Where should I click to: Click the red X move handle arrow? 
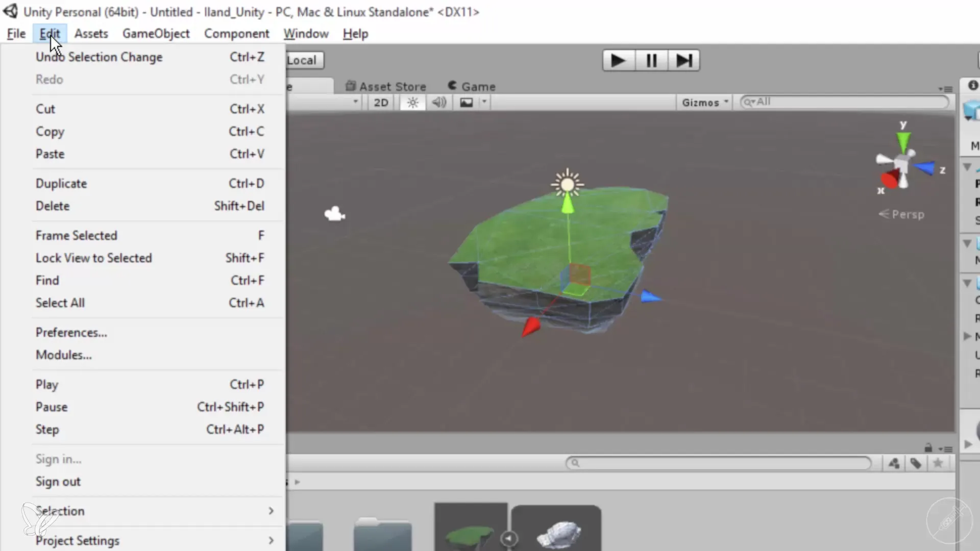(x=530, y=327)
